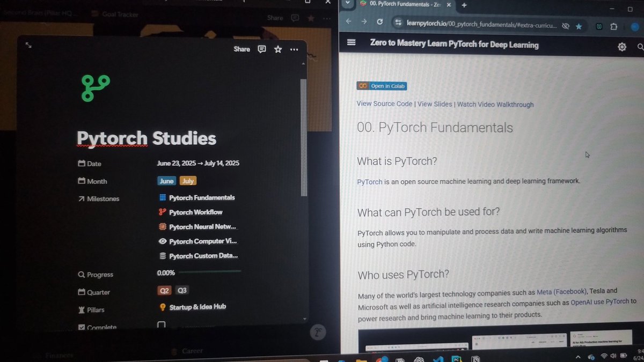Open the Wi-Fi network tray icon
This screenshot has width=644, height=362.
click(604, 356)
